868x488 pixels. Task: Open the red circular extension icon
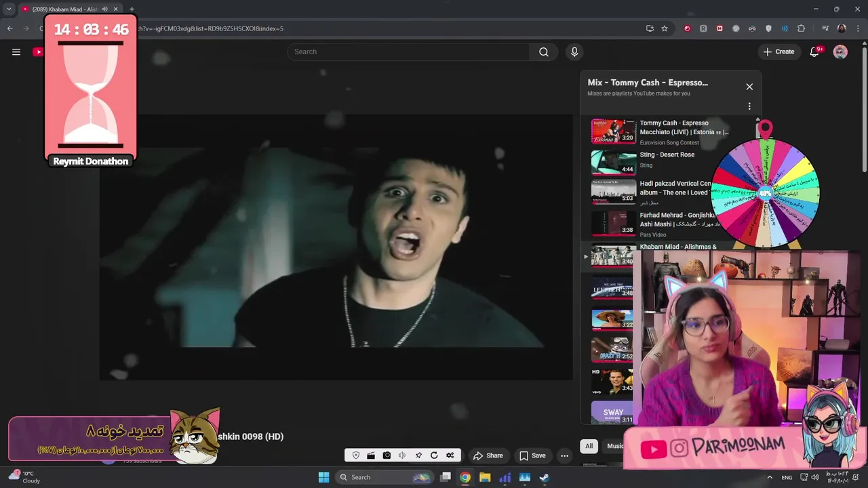(687, 28)
